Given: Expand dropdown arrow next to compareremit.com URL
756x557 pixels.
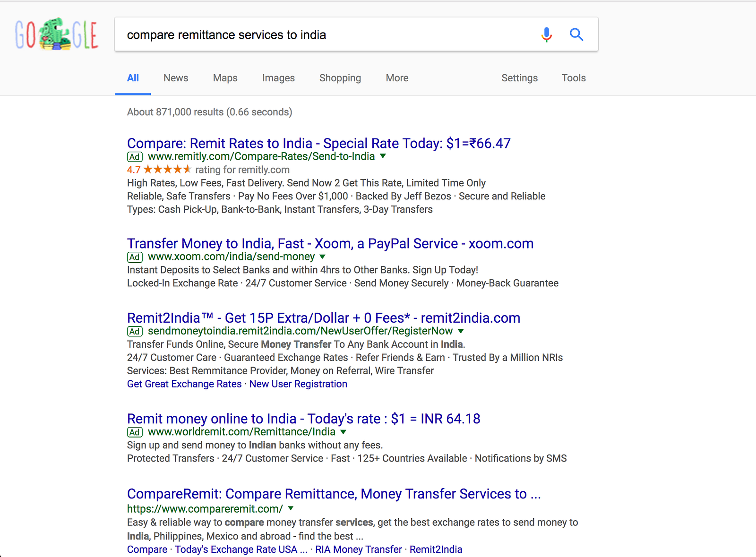Looking at the screenshot, I should [x=291, y=508].
